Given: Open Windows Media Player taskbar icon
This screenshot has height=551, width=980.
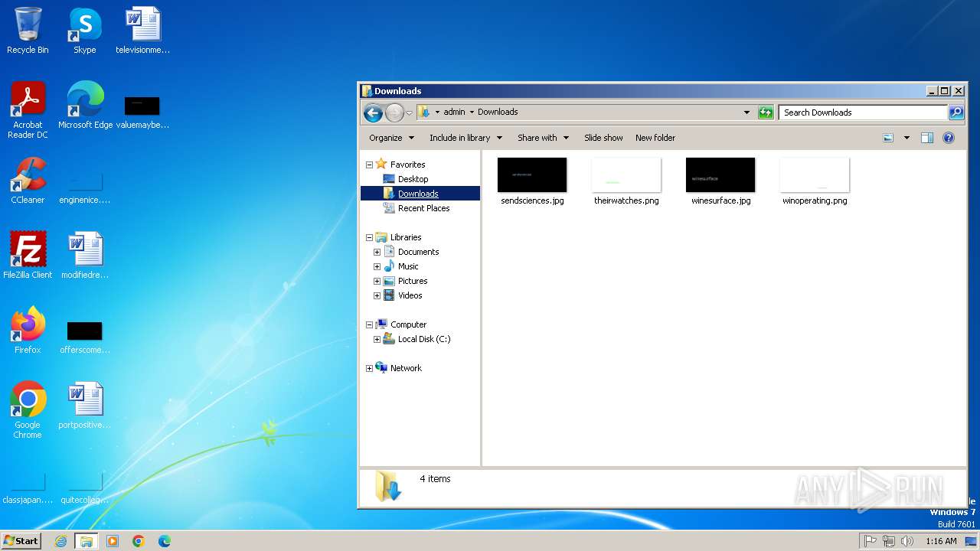Looking at the screenshot, I should 113,541.
